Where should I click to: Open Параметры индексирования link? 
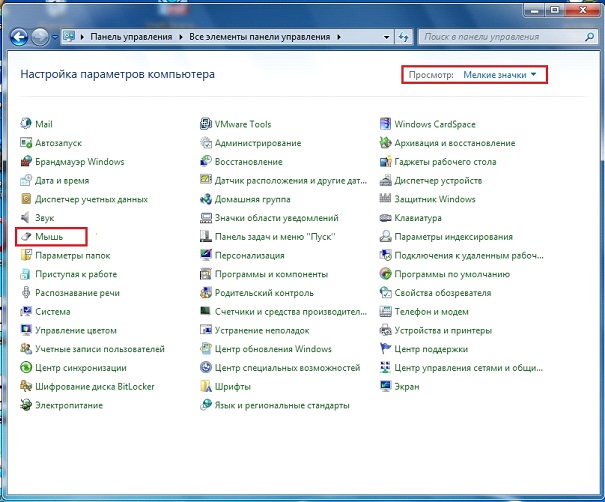pos(453,237)
